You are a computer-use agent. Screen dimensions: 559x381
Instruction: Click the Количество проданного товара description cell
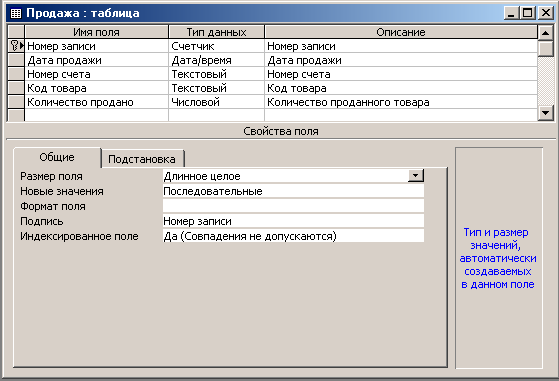coord(401,102)
